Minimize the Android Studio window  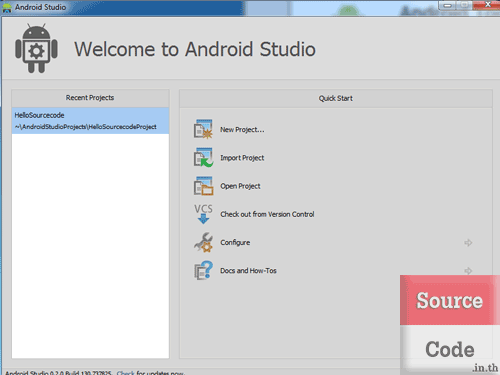tap(448, 5)
